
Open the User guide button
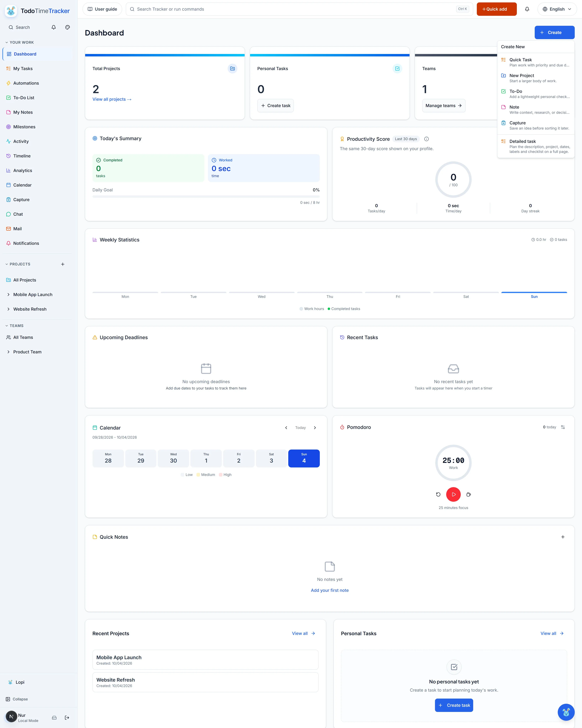102,9
